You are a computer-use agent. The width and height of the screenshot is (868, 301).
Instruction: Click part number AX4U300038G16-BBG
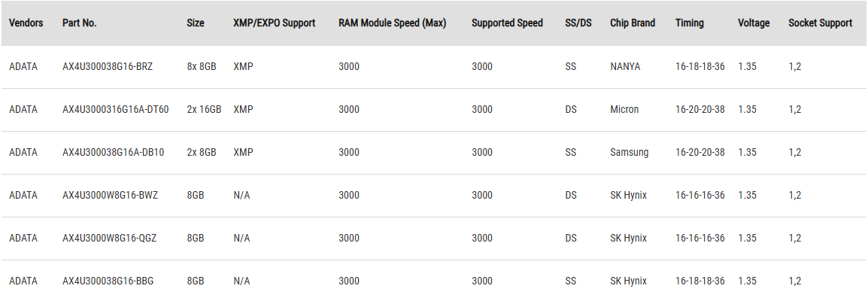[108, 281]
